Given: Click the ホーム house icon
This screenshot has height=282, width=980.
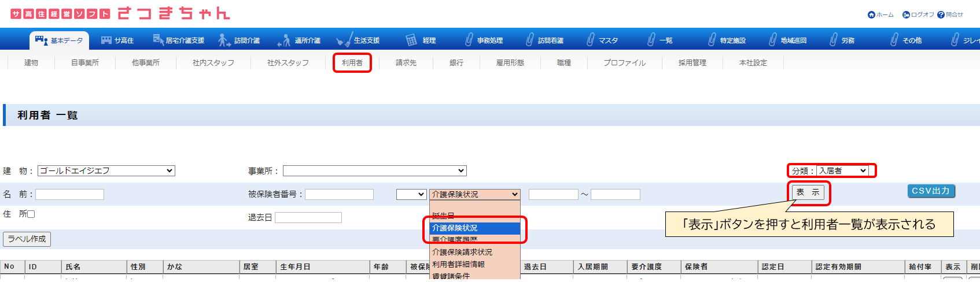Looking at the screenshot, I should point(871,15).
